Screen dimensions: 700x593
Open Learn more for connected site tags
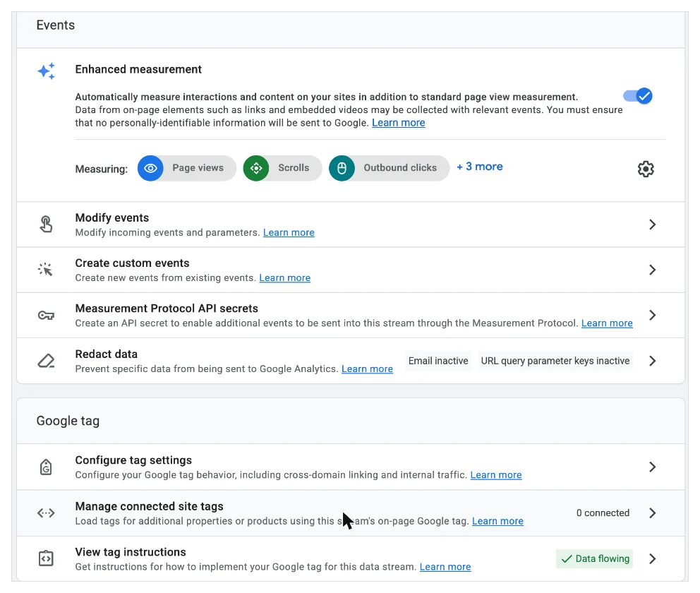tap(497, 521)
